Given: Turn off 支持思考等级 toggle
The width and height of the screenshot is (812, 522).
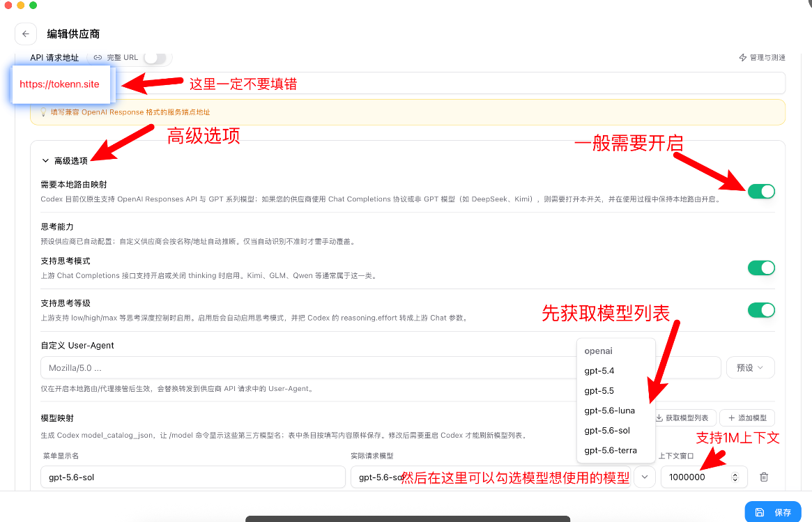Looking at the screenshot, I should [x=761, y=310].
